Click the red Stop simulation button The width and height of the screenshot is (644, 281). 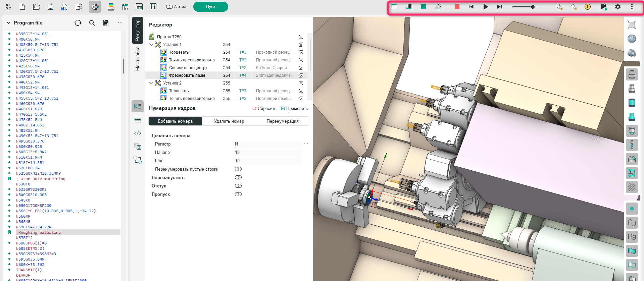[457, 7]
